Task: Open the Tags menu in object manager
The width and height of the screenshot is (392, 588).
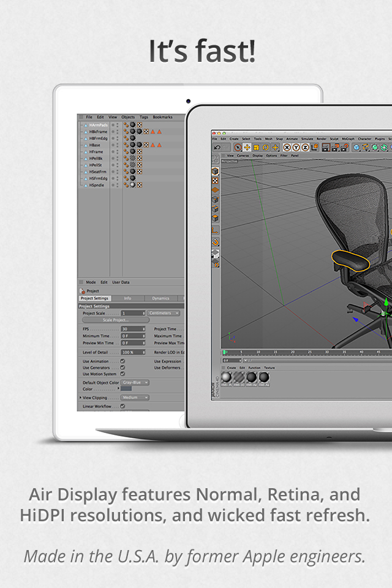Action: (144, 117)
